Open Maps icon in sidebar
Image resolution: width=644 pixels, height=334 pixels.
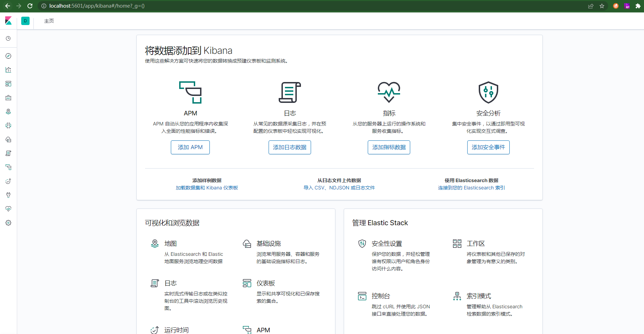click(x=8, y=112)
